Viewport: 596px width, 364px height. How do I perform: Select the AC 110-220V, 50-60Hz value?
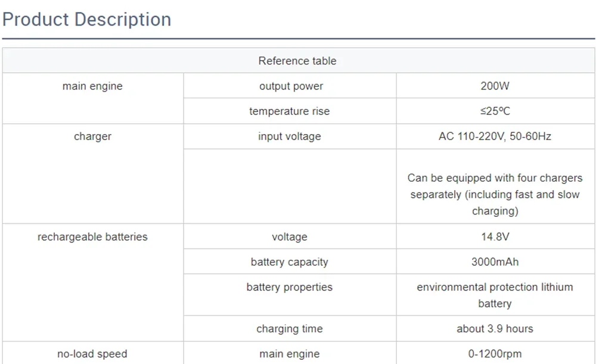(x=495, y=136)
